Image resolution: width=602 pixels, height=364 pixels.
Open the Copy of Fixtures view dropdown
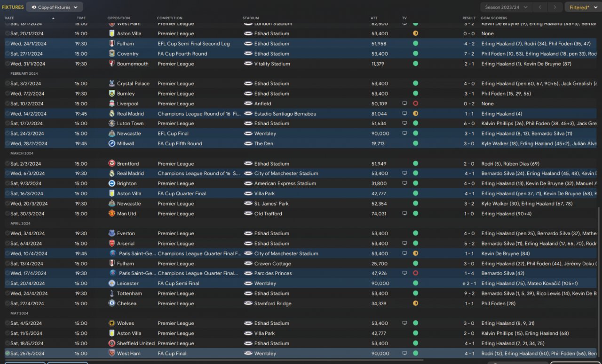(x=55, y=7)
